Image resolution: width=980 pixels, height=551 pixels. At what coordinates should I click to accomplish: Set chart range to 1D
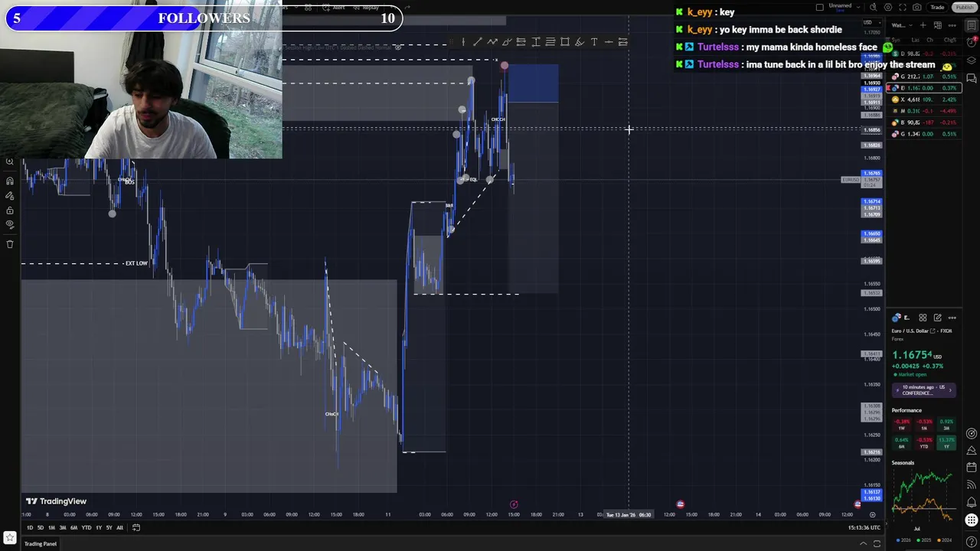[x=30, y=527]
